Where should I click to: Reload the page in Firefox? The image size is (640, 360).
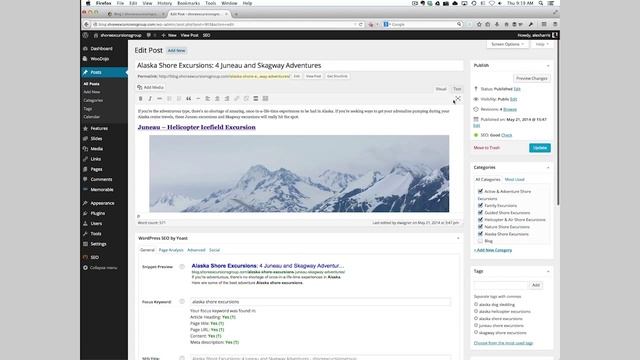point(360,24)
